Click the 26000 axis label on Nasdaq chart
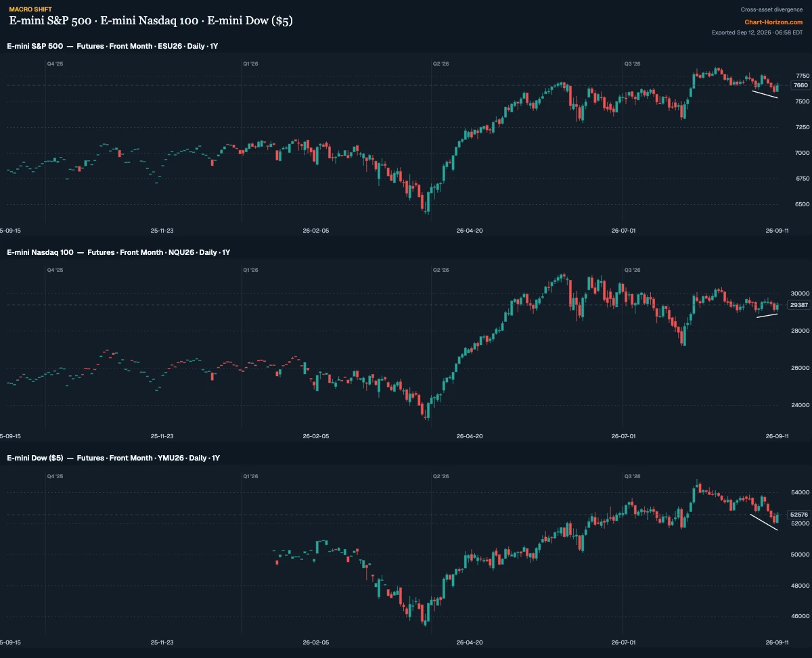 (800, 368)
